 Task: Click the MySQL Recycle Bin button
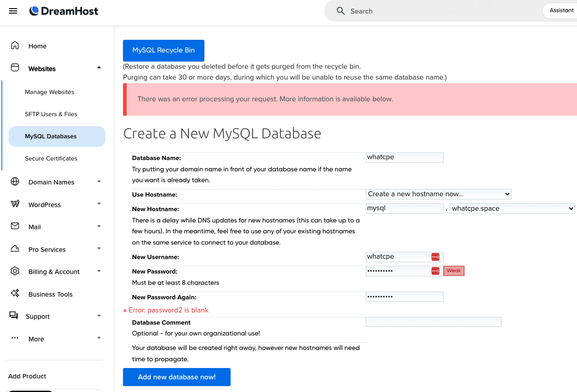coord(163,50)
